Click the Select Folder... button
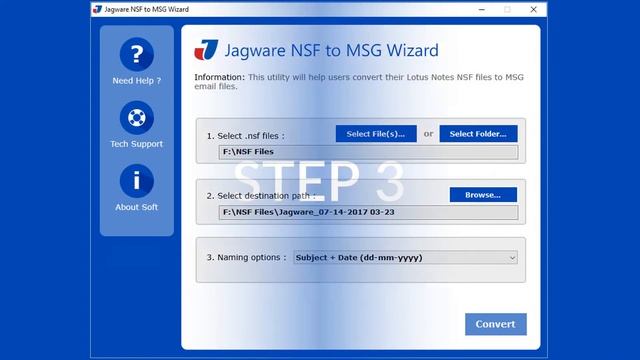Viewport: 640px width, 360px height. 478,134
